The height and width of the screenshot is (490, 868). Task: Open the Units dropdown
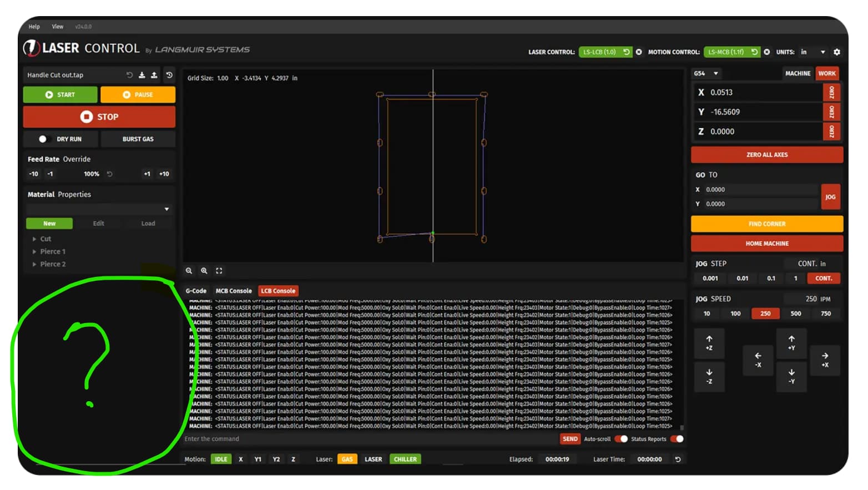click(x=813, y=52)
